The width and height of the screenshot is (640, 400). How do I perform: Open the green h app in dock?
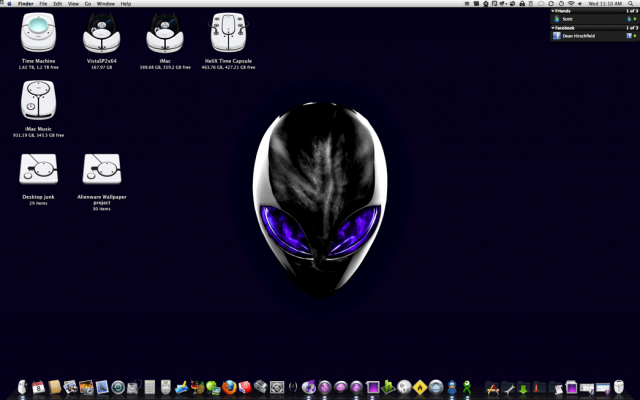tap(389, 387)
